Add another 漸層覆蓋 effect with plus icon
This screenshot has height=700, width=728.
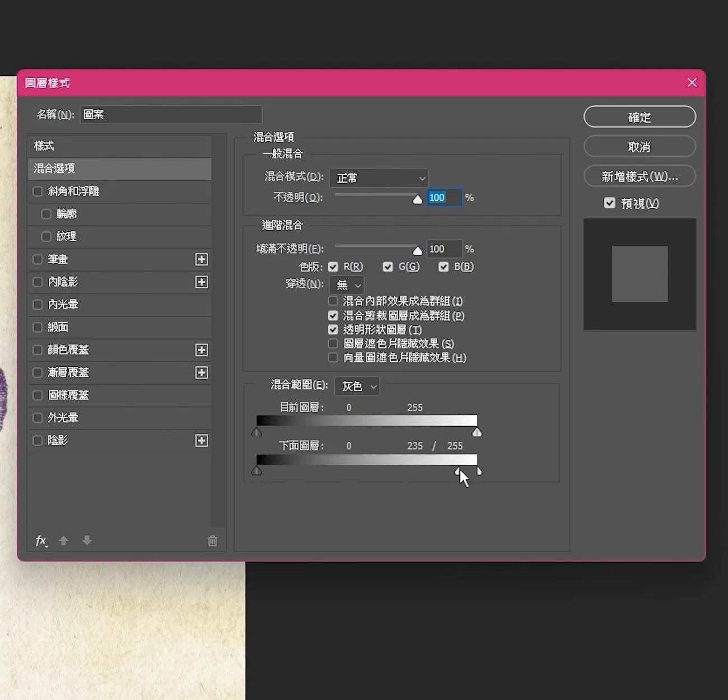[x=202, y=372]
